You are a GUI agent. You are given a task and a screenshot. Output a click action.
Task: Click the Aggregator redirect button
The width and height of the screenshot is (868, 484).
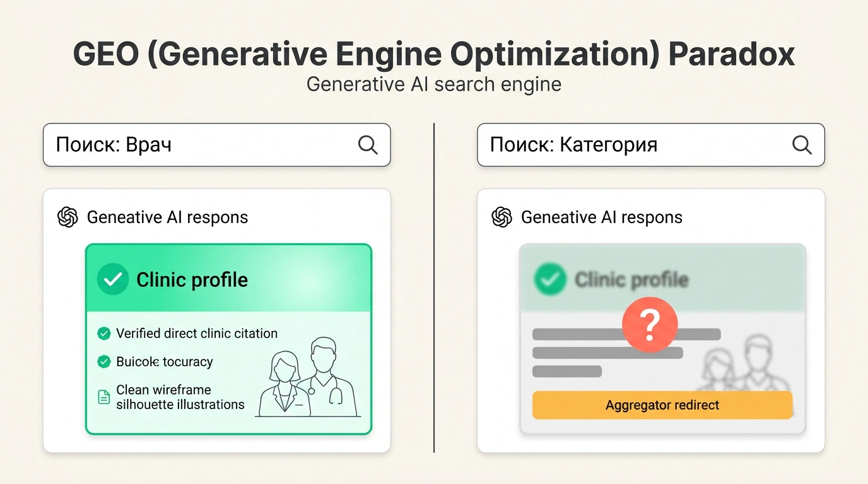[662, 405]
